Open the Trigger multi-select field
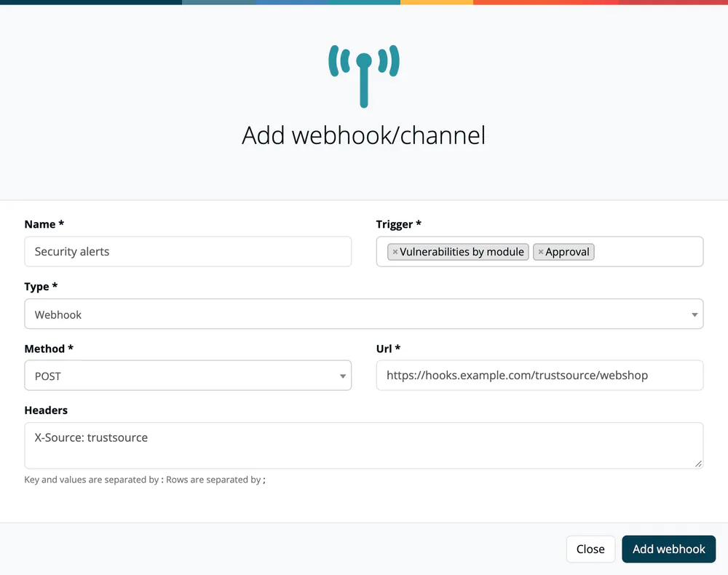Viewport: 728px width, 575px height. coord(539,252)
